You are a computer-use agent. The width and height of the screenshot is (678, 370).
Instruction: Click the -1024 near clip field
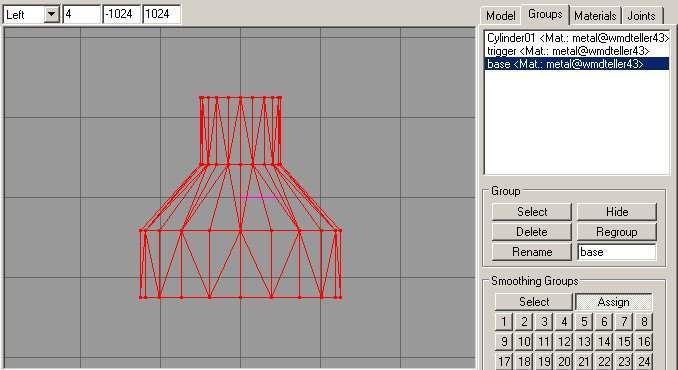coord(121,14)
